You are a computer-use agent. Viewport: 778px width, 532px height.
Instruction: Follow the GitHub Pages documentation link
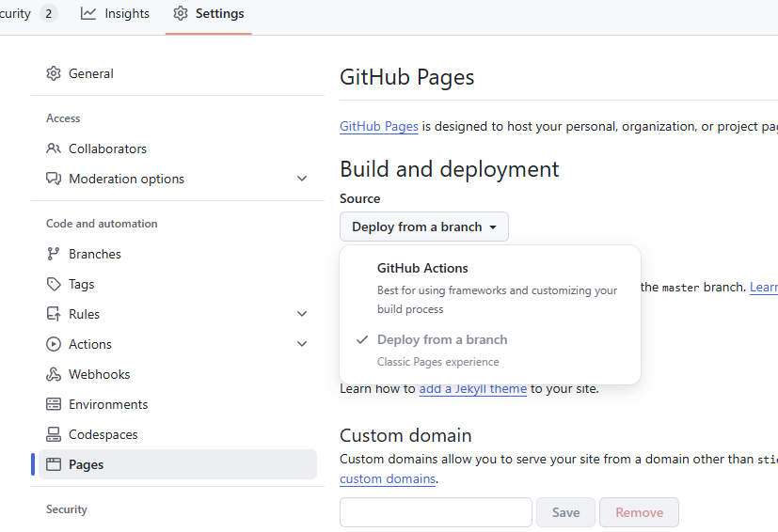(379, 127)
